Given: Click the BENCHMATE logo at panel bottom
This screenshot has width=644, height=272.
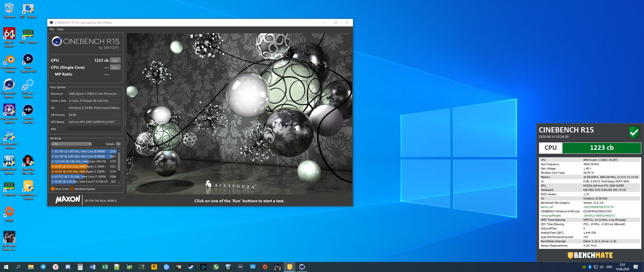Looking at the screenshot, I should click(590, 255).
